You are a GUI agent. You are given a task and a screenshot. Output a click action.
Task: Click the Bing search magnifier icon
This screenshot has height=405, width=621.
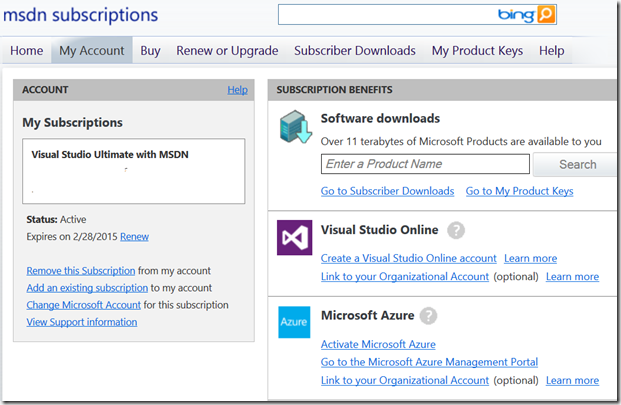tap(545, 15)
